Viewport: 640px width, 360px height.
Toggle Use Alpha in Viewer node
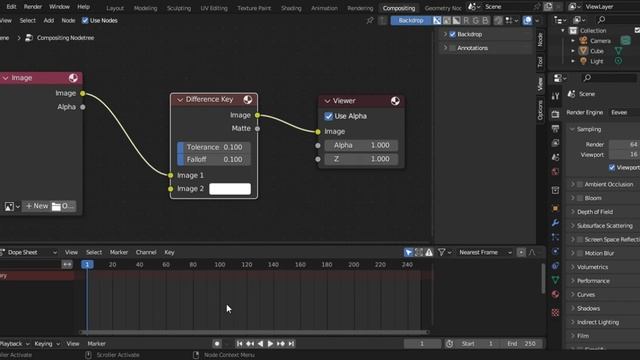[329, 116]
